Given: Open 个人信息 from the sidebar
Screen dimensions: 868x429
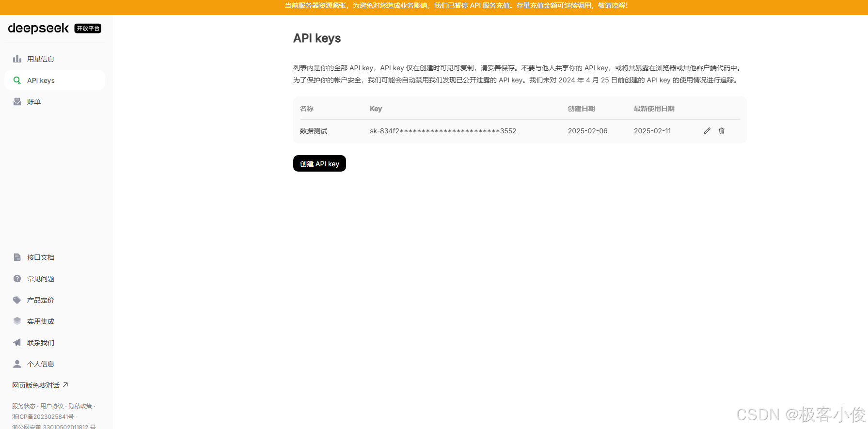Looking at the screenshot, I should pyautogui.click(x=55, y=364).
